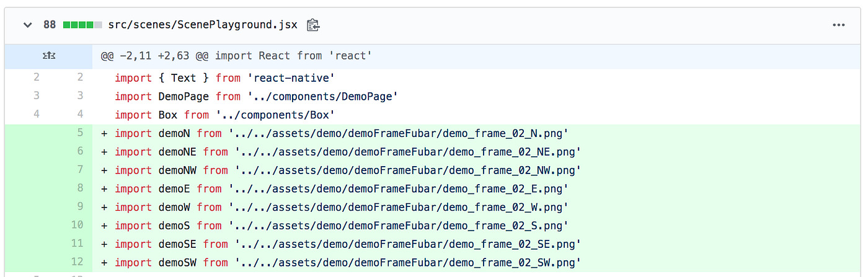
Task: Expand hidden lines above the hunk
Action: (48, 56)
